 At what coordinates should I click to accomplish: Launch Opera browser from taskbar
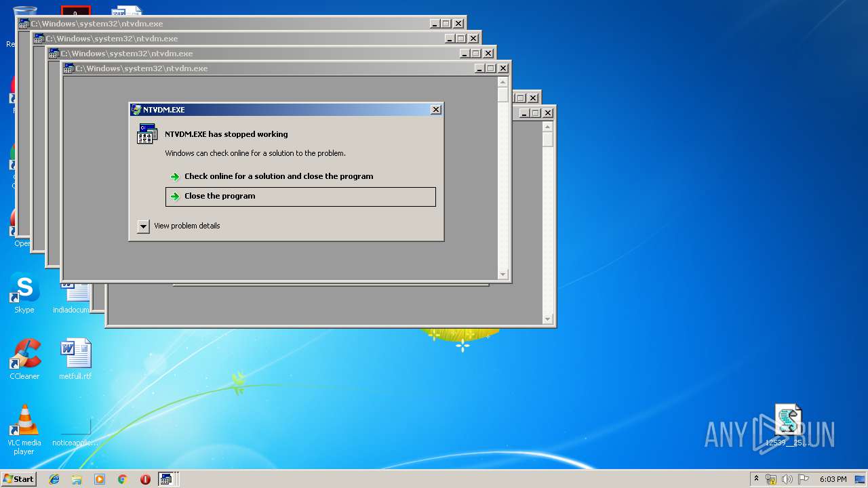[x=145, y=479]
